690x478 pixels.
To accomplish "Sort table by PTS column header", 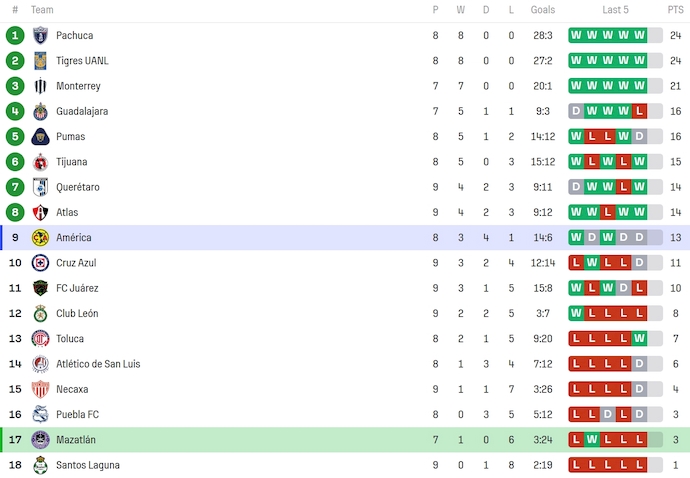I will click(x=675, y=10).
